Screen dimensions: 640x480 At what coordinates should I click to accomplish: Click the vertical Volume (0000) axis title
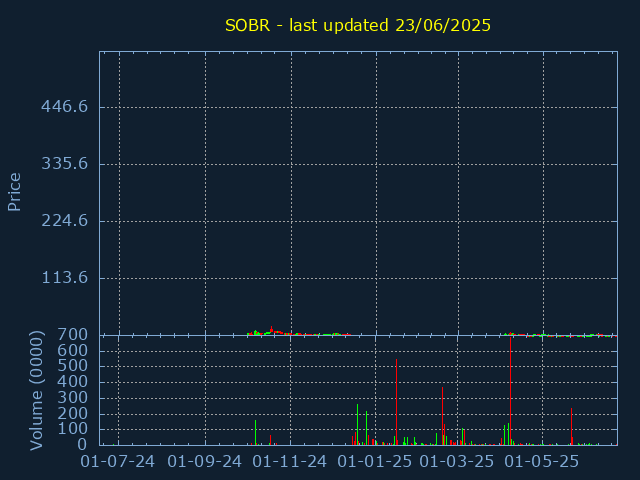pyautogui.click(x=36, y=391)
